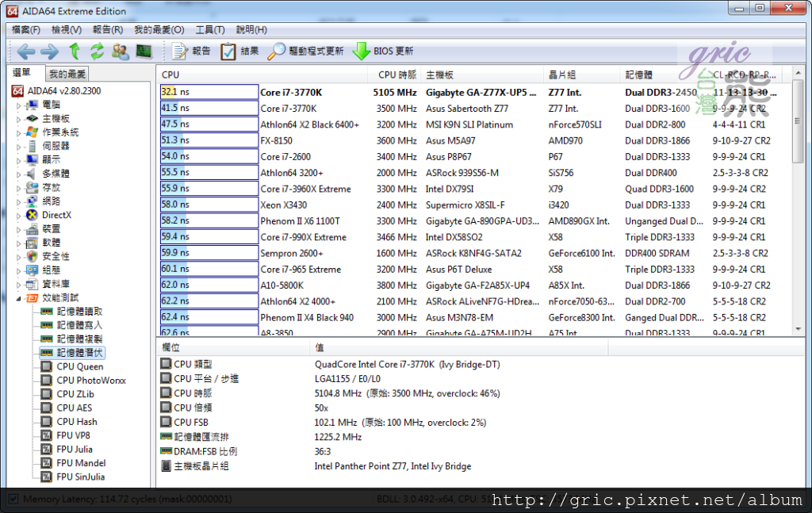Select the 組態 configuration icon in tree
Image resolution: width=812 pixels, height=513 pixels.
[32, 270]
